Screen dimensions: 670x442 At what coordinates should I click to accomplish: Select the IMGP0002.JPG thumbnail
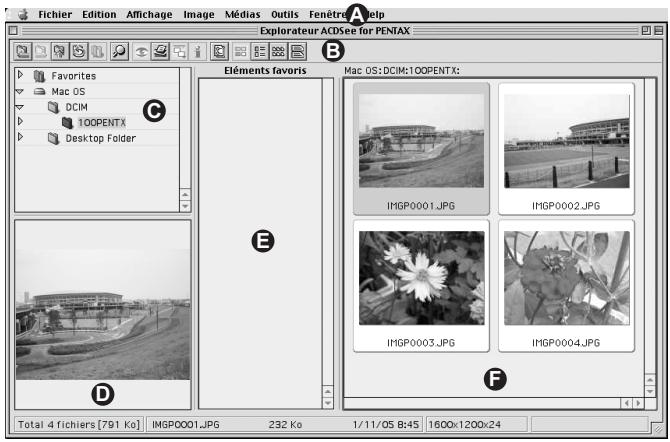point(566,148)
